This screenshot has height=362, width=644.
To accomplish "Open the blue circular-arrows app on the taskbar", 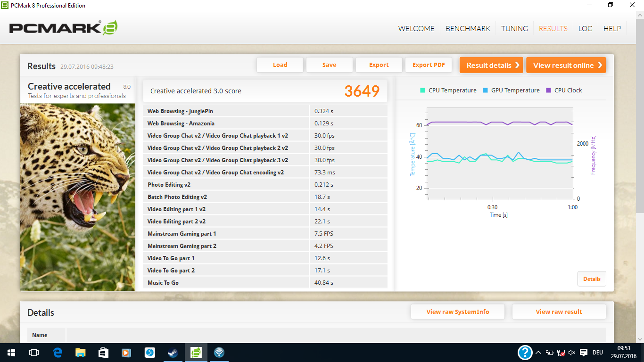I will (149, 353).
